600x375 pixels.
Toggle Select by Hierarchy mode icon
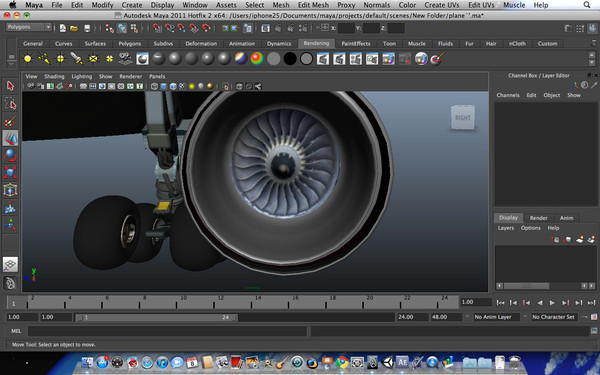pos(109,28)
